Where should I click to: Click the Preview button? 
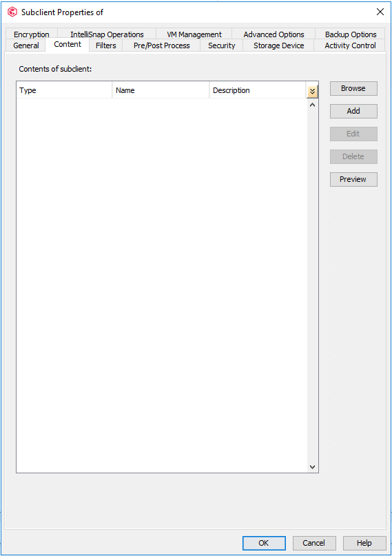click(x=353, y=179)
